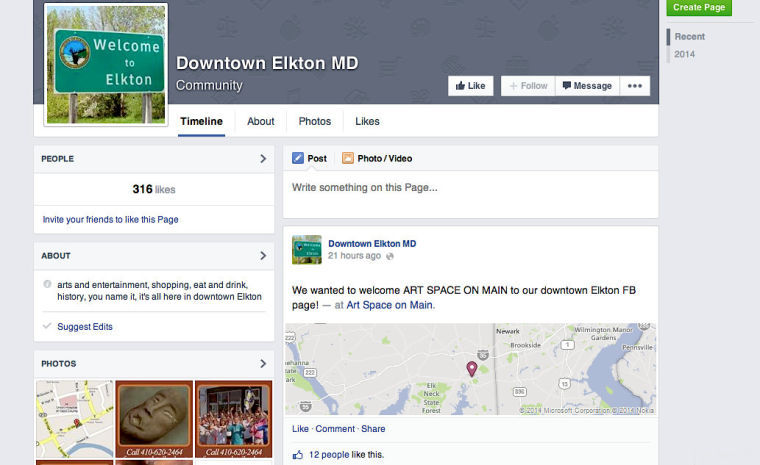760x465 pixels.
Task: Select the Photo / Video icon in composer
Action: click(x=348, y=158)
